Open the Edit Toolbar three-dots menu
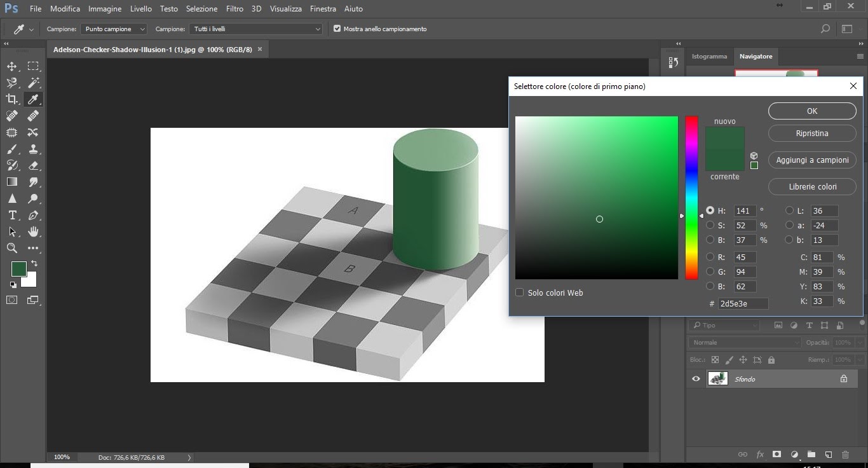Image resolution: width=868 pixels, height=468 pixels. pyautogui.click(x=33, y=248)
